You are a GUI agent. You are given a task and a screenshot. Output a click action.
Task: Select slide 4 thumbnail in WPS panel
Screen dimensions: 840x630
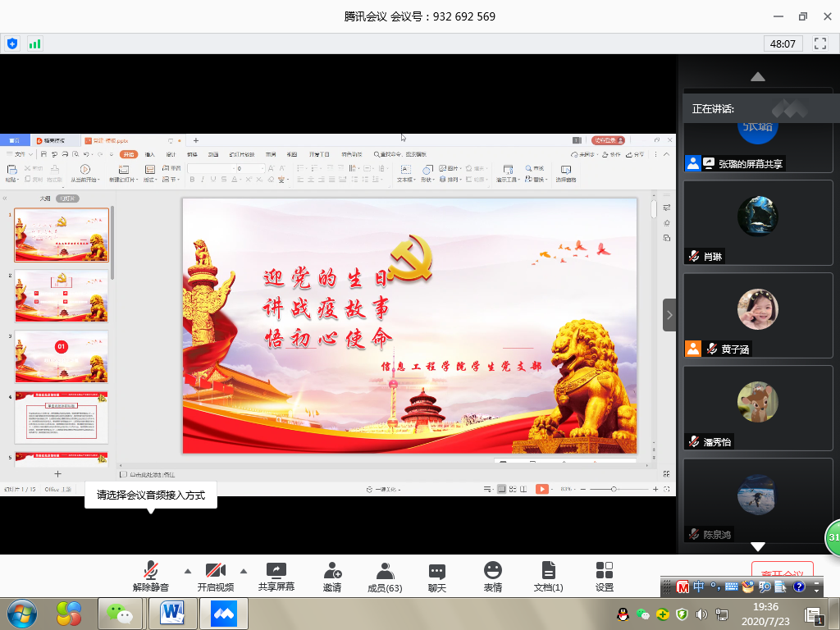click(x=62, y=418)
